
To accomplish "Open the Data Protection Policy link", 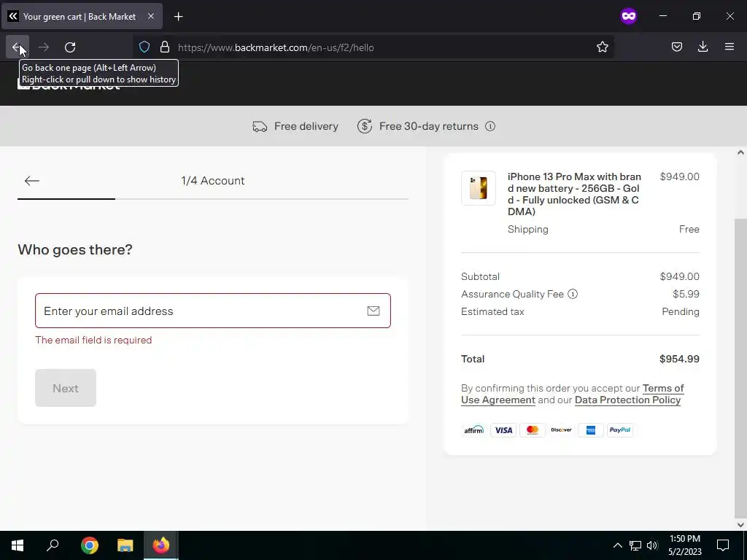I will point(627,400).
